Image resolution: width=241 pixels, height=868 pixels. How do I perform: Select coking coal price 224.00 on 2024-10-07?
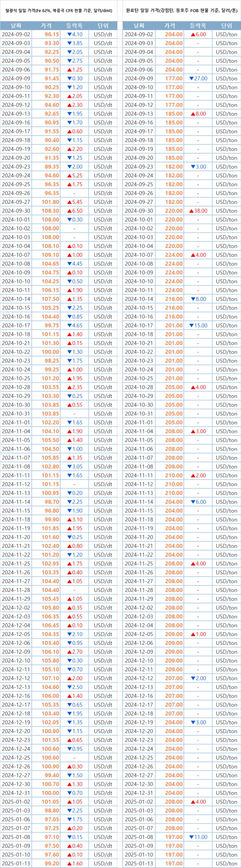pos(174,255)
